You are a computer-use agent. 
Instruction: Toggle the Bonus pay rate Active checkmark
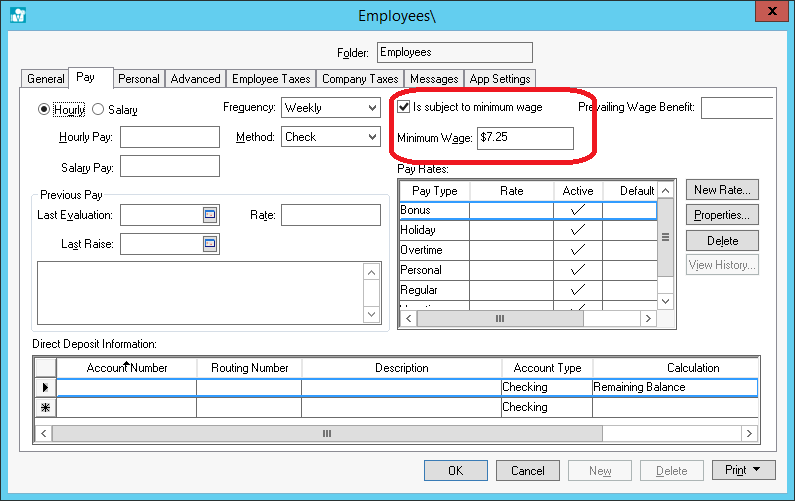click(577, 211)
